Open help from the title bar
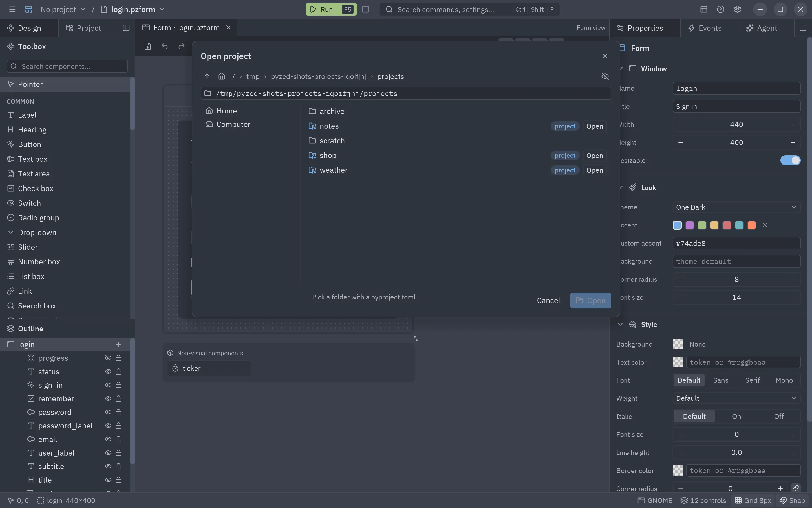812x508 pixels. pos(720,9)
